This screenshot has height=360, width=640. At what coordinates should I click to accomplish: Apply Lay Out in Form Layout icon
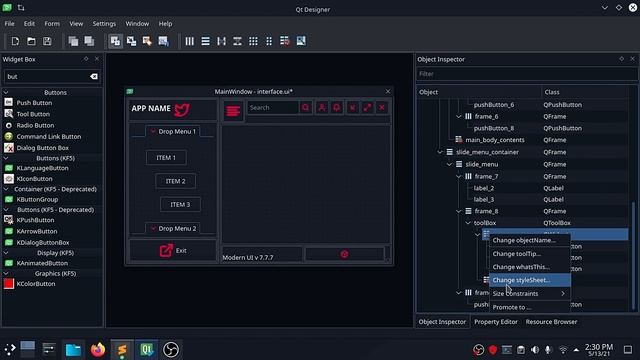pos(269,41)
